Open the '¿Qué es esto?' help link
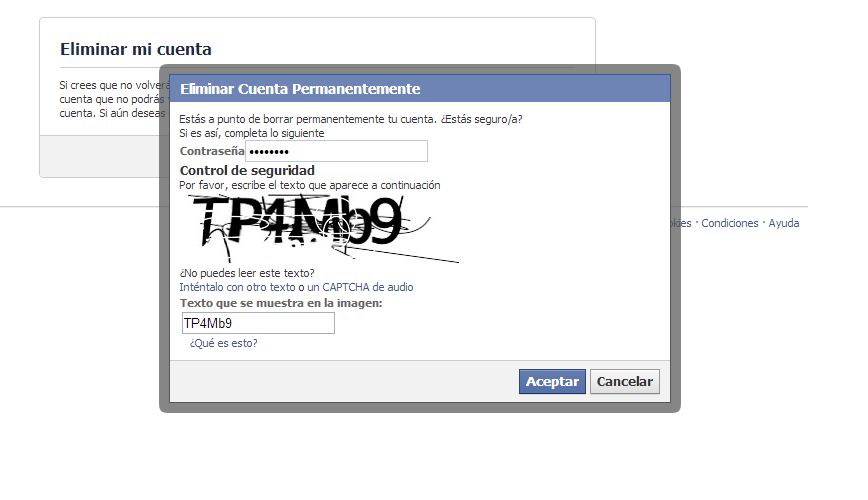 pos(224,343)
